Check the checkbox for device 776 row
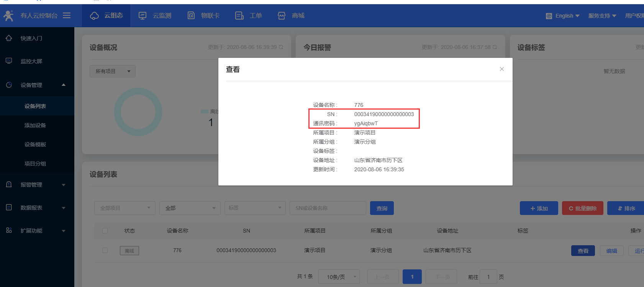Screen dimensions: 644x287 pos(105,250)
